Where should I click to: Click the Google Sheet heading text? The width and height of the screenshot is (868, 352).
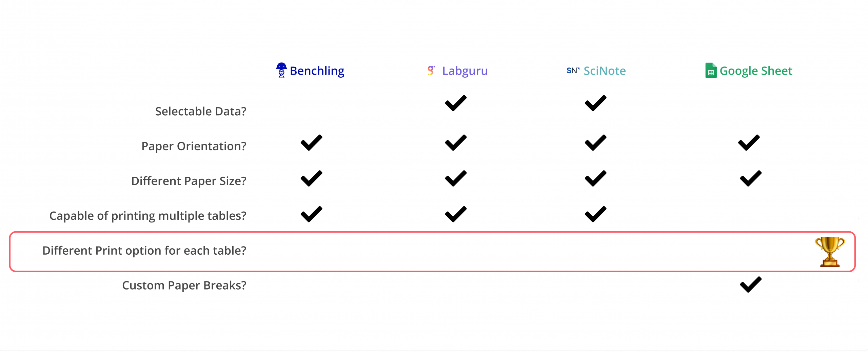click(756, 71)
